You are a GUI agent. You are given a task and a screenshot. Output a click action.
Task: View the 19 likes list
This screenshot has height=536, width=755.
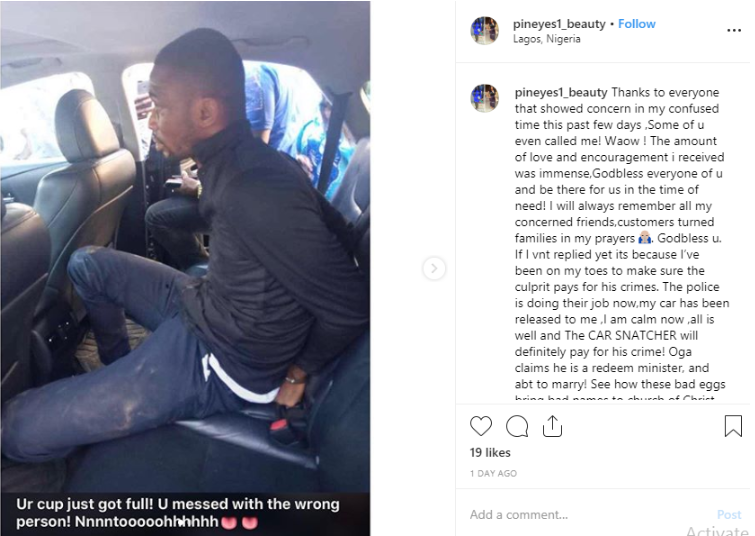[490, 453]
